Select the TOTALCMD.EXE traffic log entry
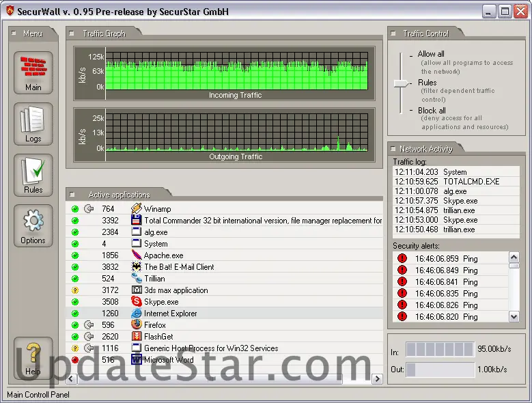Viewport: 532px width, 403px height. click(x=456, y=182)
